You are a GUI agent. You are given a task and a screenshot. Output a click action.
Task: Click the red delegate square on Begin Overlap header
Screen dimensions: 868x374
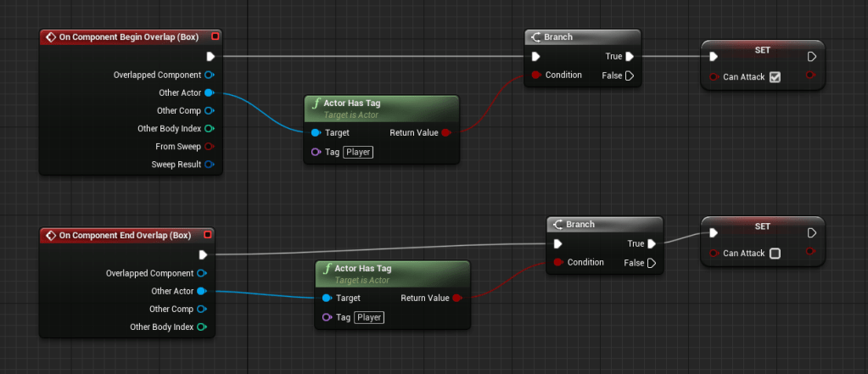click(215, 36)
